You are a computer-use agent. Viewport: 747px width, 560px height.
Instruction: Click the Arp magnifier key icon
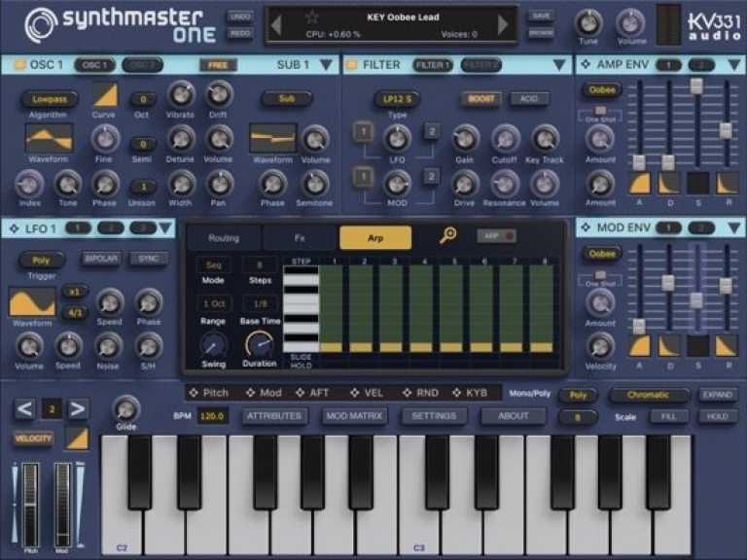[x=447, y=235]
